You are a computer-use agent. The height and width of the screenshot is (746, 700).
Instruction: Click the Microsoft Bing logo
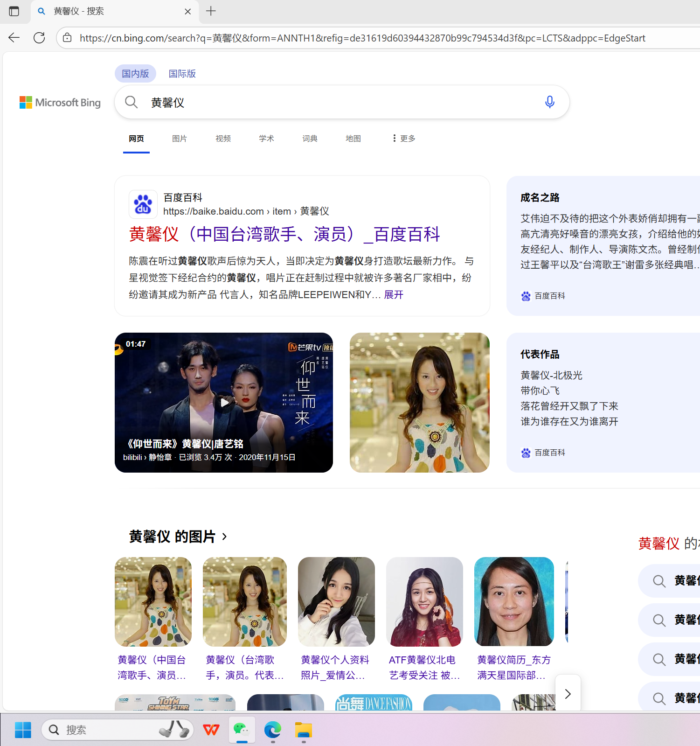60,103
